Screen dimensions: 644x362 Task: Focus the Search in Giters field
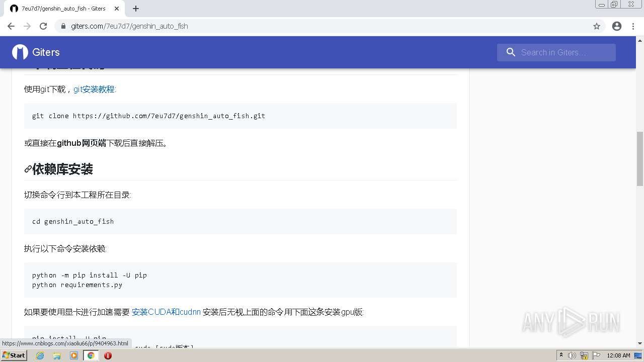pyautogui.click(x=556, y=52)
